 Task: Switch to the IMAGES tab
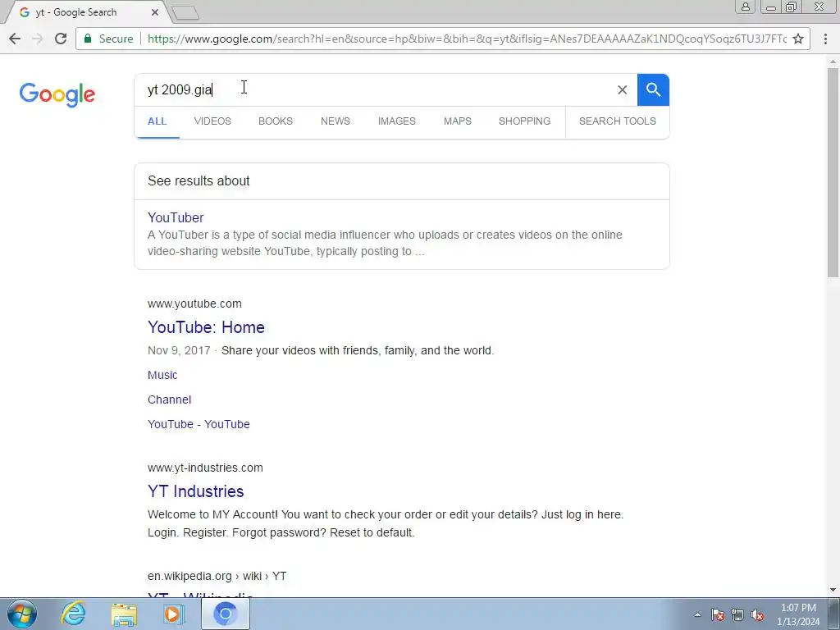(397, 121)
